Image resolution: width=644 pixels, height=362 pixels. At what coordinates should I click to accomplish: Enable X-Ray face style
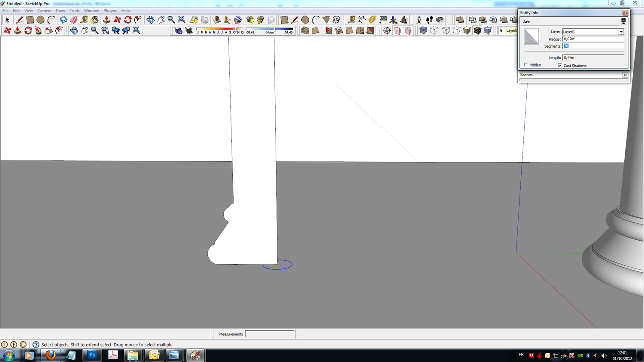pyautogui.click(x=423, y=30)
